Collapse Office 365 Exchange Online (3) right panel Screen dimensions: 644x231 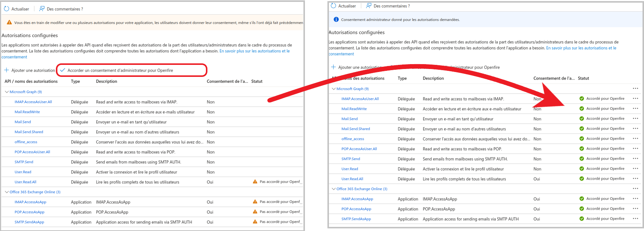pos(334,189)
